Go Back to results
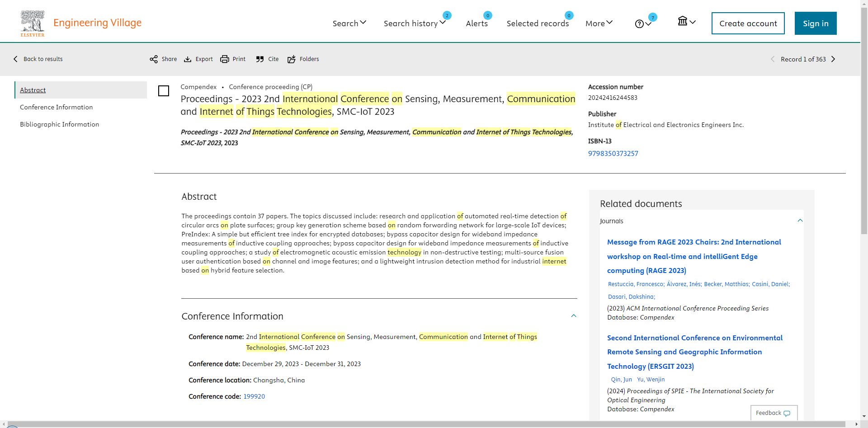This screenshot has height=428, width=868. click(38, 59)
